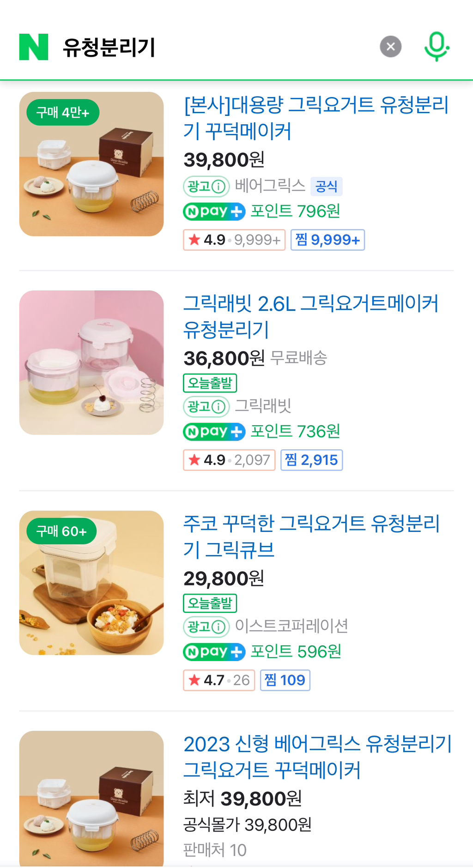Click ad info icon next to 베어그릭스
473x868 pixels.
point(219,187)
